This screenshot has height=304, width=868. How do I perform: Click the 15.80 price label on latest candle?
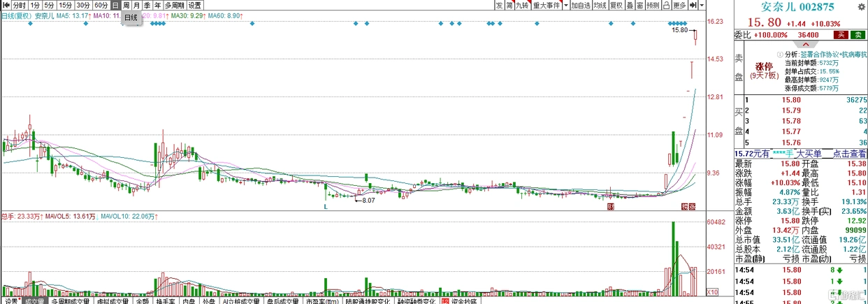coord(679,31)
